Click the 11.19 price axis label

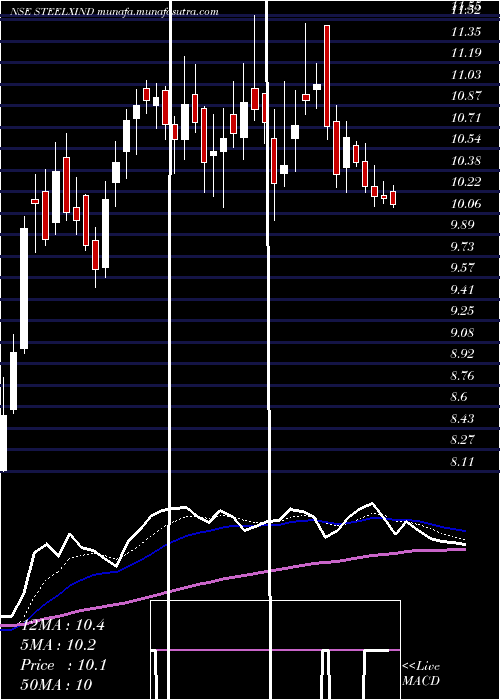coord(466,54)
